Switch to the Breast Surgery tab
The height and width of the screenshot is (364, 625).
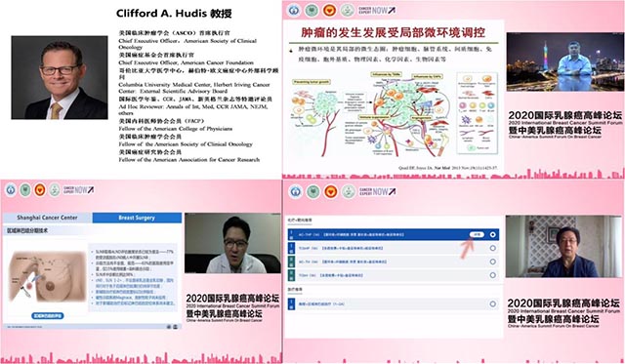(137, 218)
